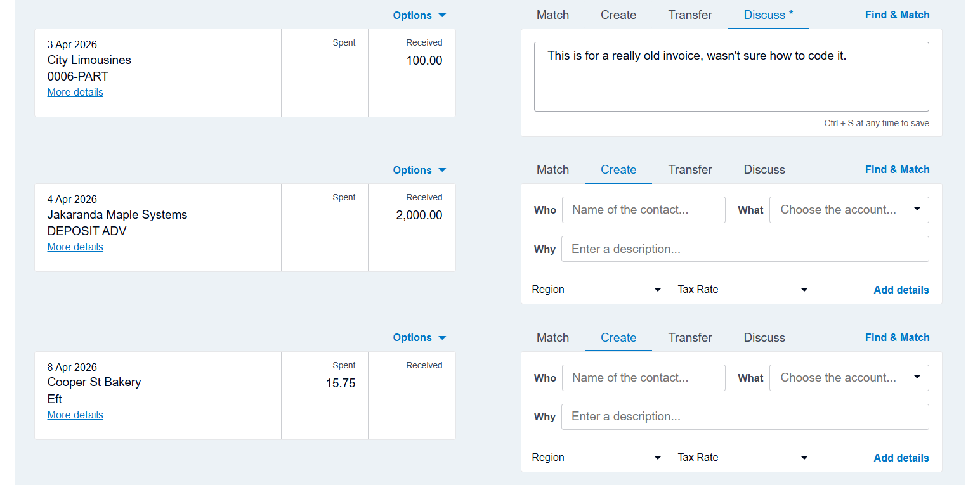Focus the discussion note text area
The height and width of the screenshot is (485, 980).
tap(731, 77)
